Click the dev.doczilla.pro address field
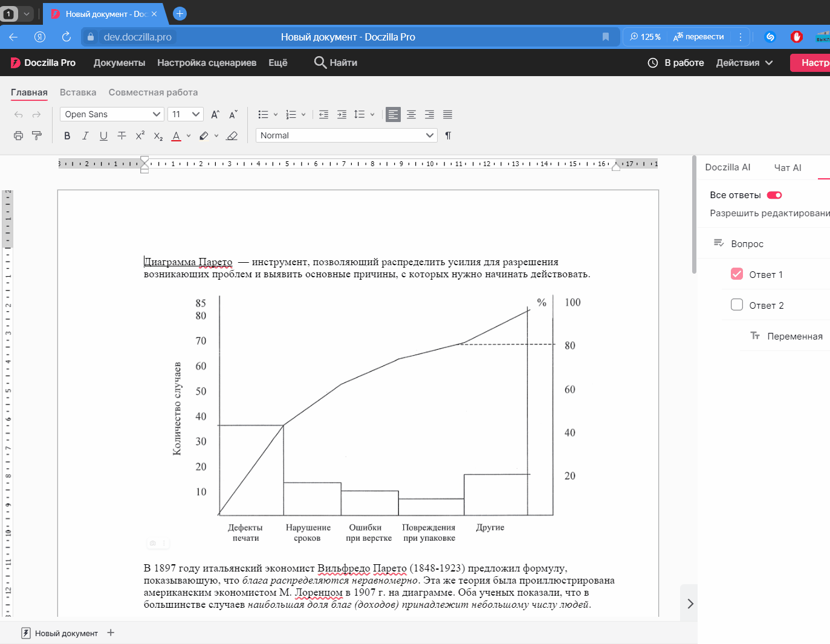The image size is (830, 644). point(137,37)
